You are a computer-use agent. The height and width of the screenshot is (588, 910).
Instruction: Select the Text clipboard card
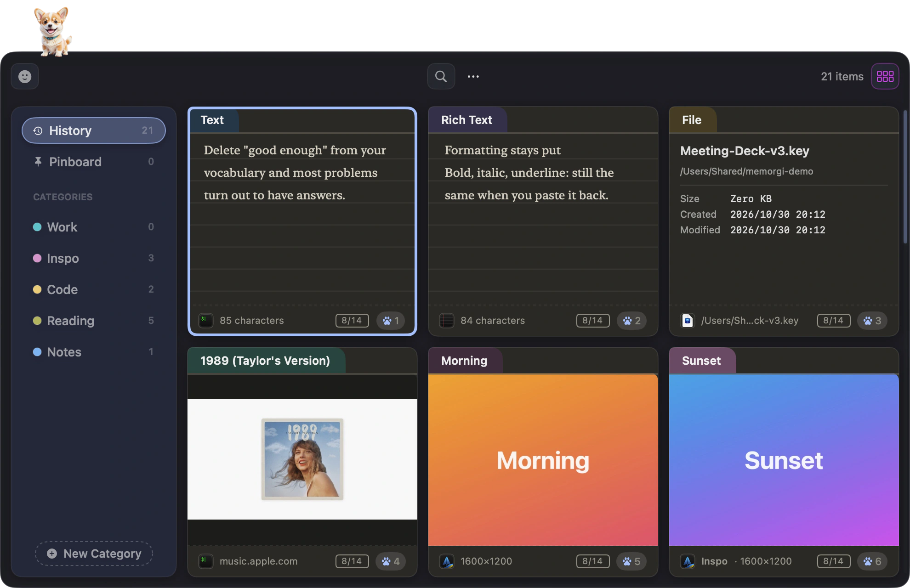pos(302,221)
